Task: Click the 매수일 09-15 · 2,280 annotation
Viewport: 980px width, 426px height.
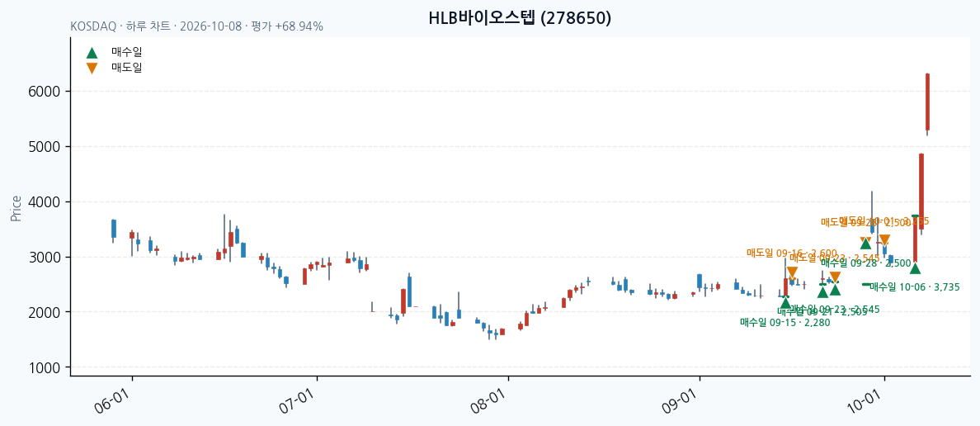Action: tap(785, 322)
